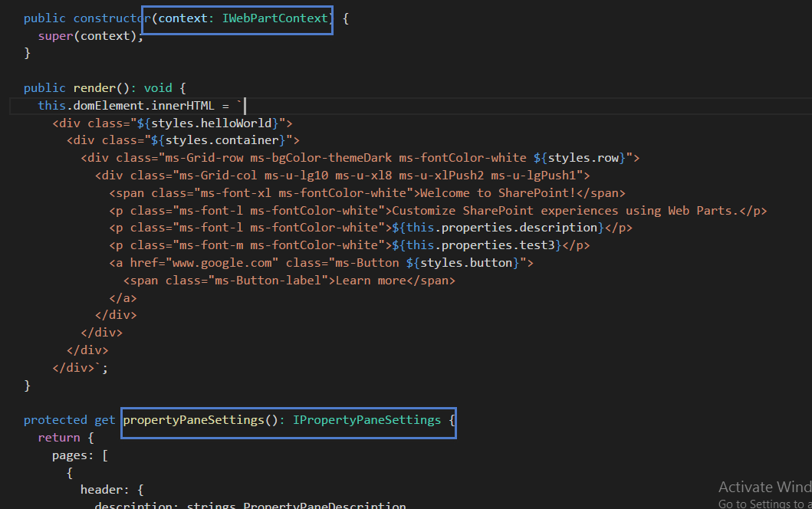Click 'ms-Button-label' class name
The width and height of the screenshot is (812, 509).
(x=268, y=281)
